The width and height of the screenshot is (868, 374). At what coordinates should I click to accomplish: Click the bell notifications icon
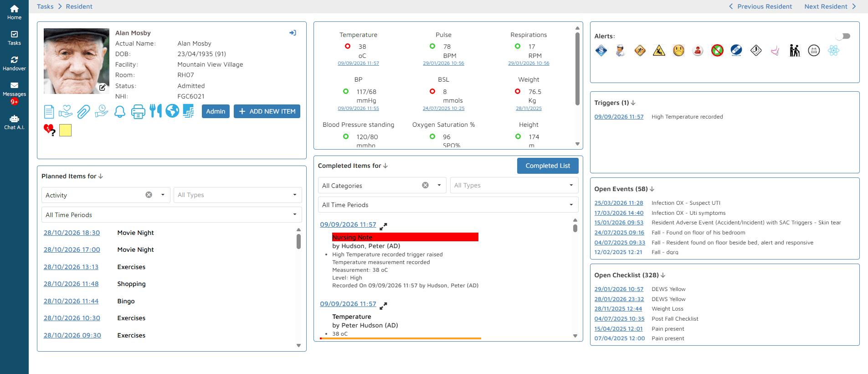120,111
